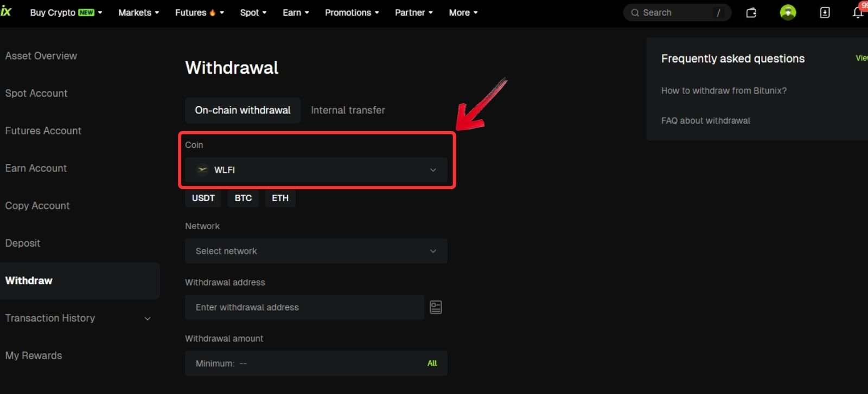Open the address book icon

point(436,307)
